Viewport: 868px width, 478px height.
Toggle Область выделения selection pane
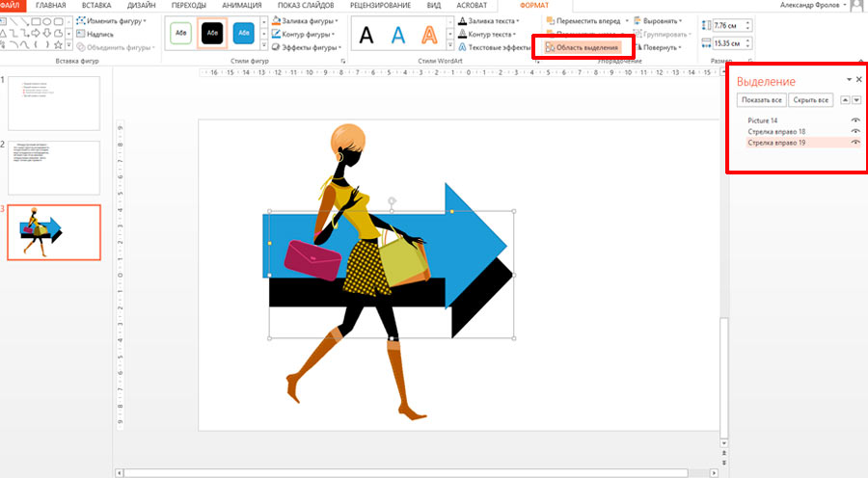point(583,47)
